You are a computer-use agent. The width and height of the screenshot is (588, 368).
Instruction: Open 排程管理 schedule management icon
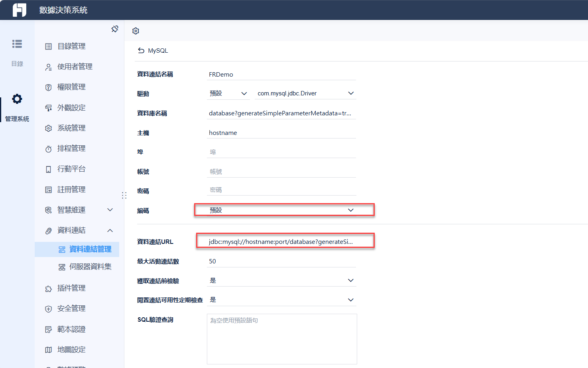click(48, 148)
